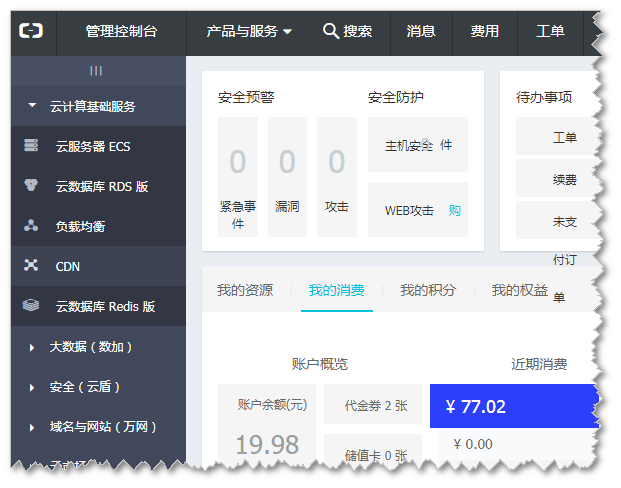Click the RDS cloud database icon
The height and width of the screenshot is (488, 621).
tap(31, 186)
